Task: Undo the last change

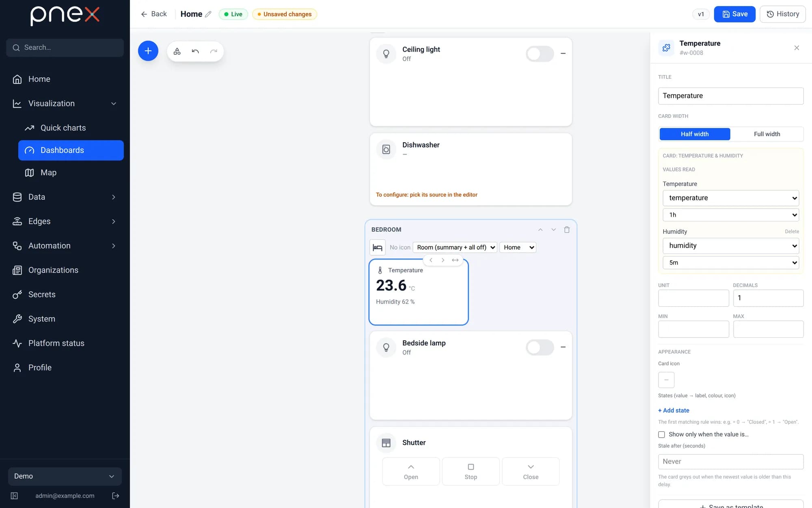Action: (x=195, y=51)
